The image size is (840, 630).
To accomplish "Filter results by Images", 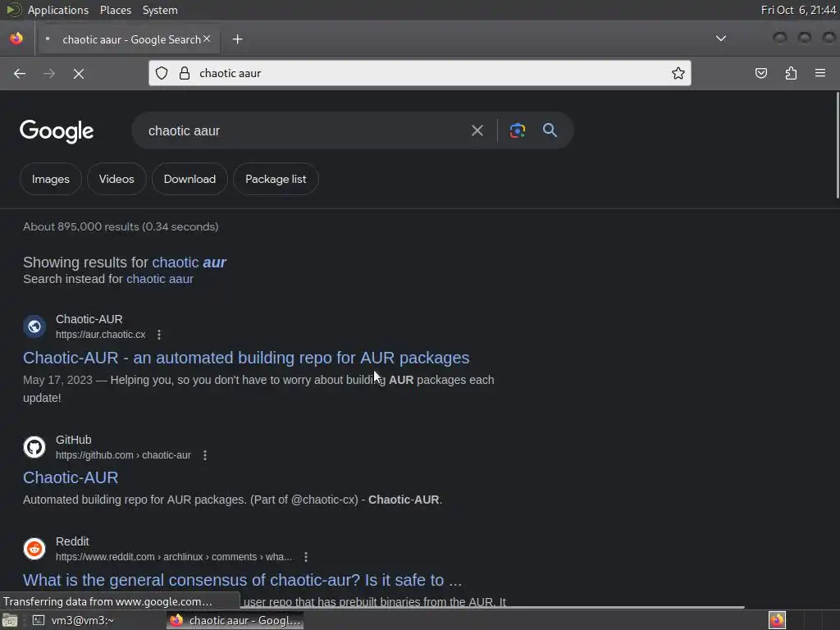I will point(50,179).
